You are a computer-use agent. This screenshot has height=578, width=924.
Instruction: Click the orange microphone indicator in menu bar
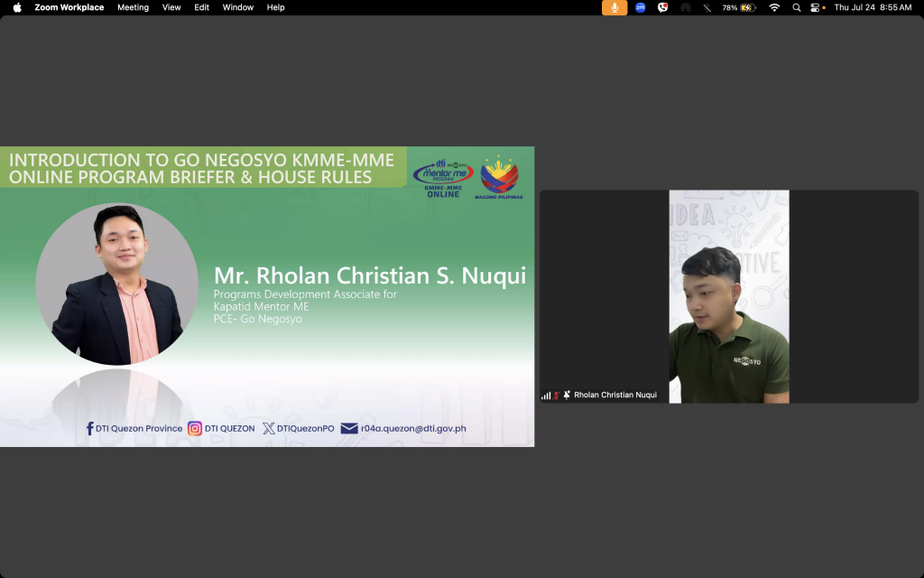pos(614,7)
